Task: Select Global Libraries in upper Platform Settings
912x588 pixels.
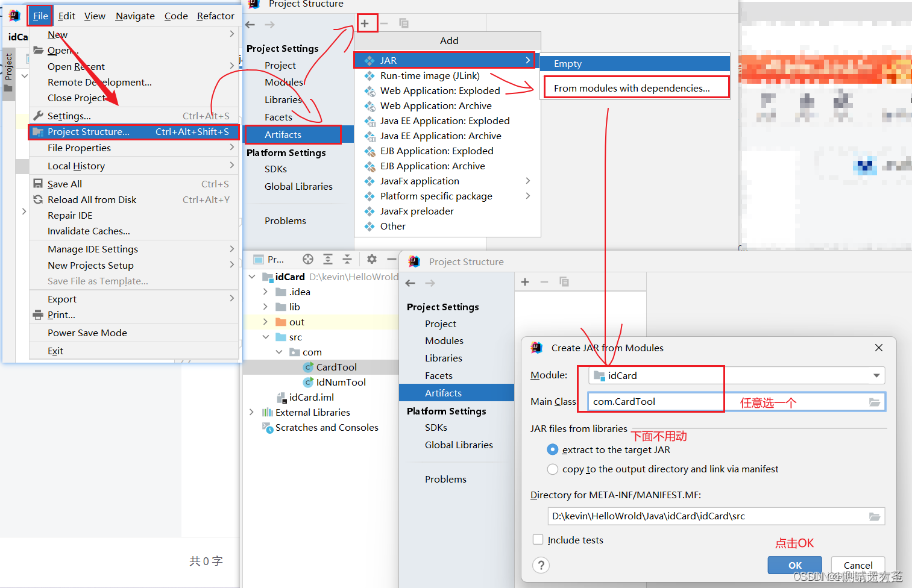Action: point(298,186)
